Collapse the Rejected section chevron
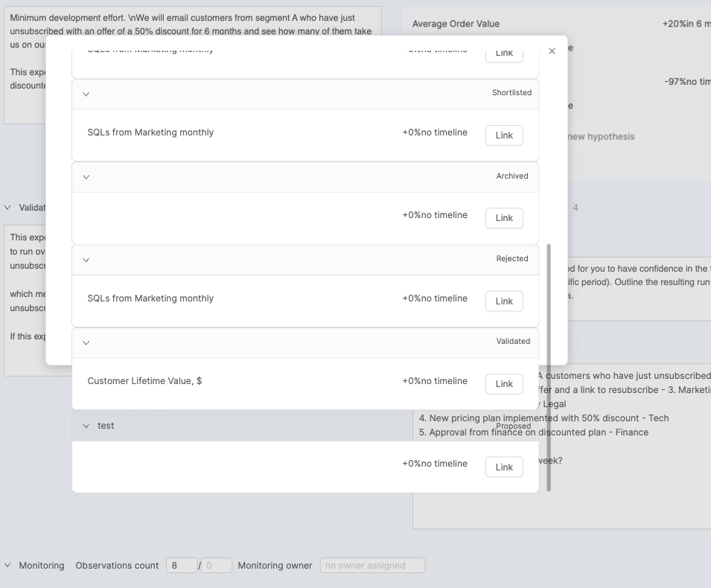The height and width of the screenshot is (588, 711). (86, 260)
